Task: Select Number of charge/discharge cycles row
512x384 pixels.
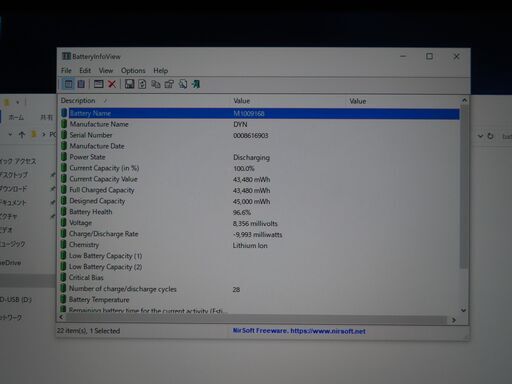Action: (x=260, y=289)
